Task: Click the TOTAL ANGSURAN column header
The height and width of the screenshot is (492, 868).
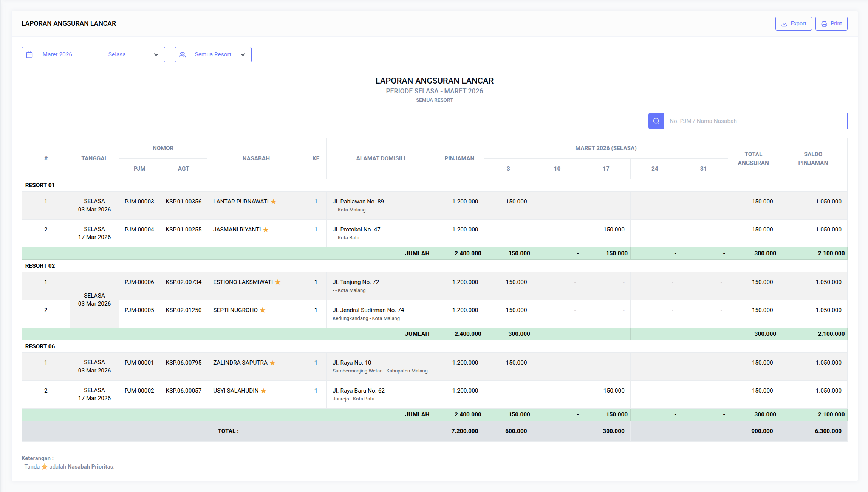Action: pyautogui.click(x=753, y=158)
